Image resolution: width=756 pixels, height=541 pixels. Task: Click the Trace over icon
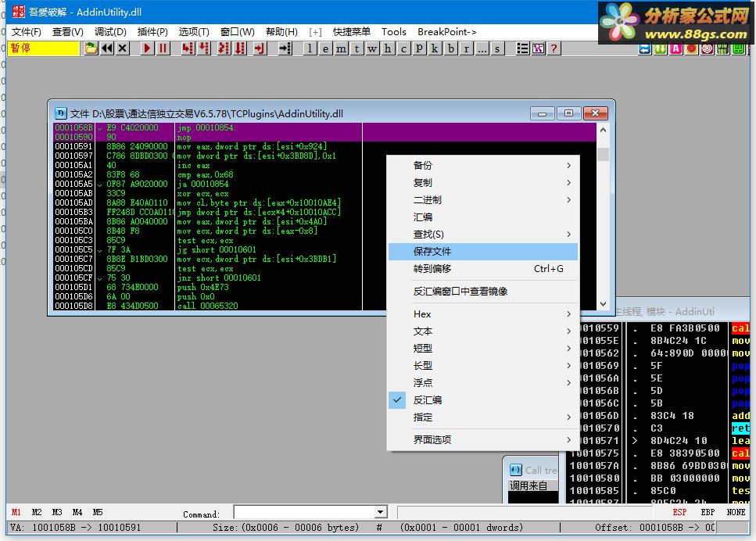(x=240, y=48)
